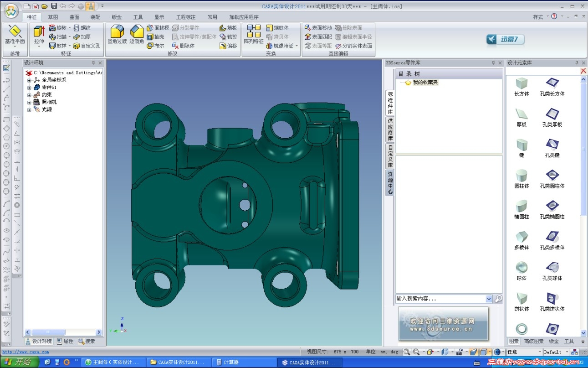Click the 分割实体表面 split face tool
Screen dimensions: 588x368
click(x=353, y=46)
